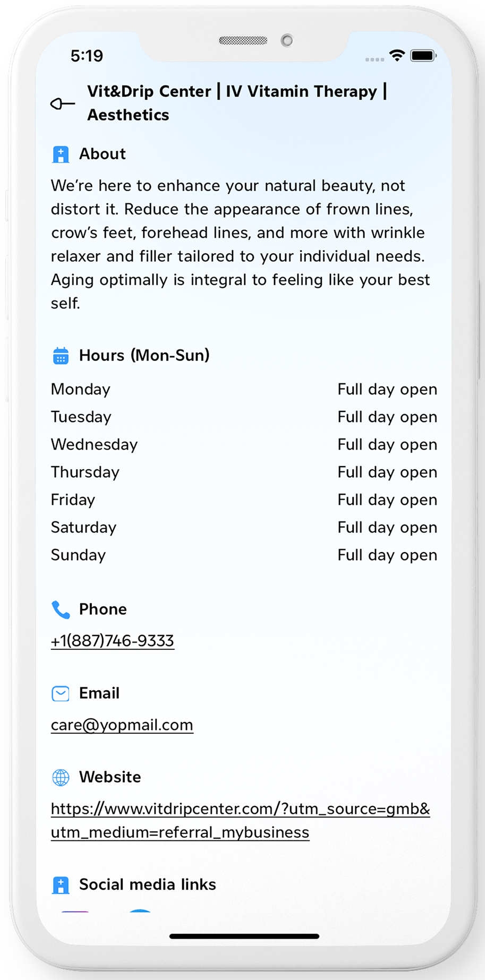Click the Email envelope icon
This screenshot has height=980, width=485.
click(61, 693)
